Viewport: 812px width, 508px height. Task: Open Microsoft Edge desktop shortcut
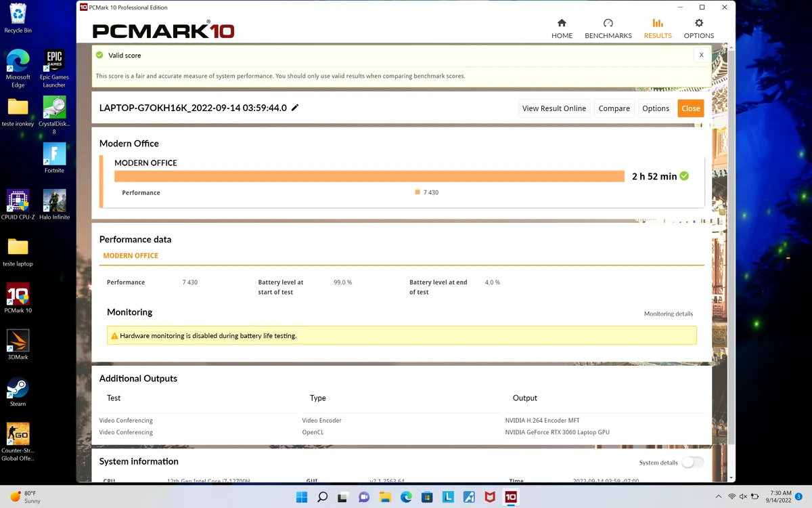pos(18,68)
